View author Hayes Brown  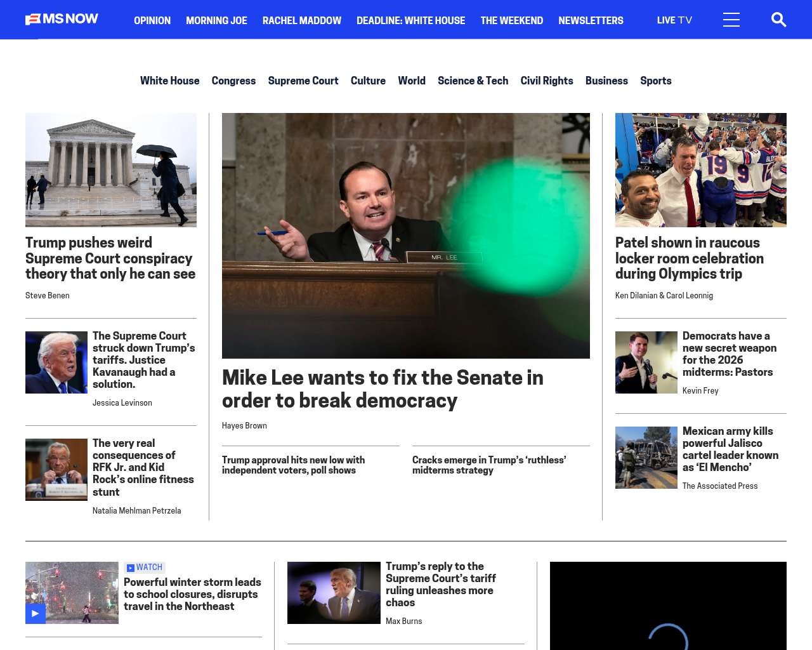click(244, 426)
